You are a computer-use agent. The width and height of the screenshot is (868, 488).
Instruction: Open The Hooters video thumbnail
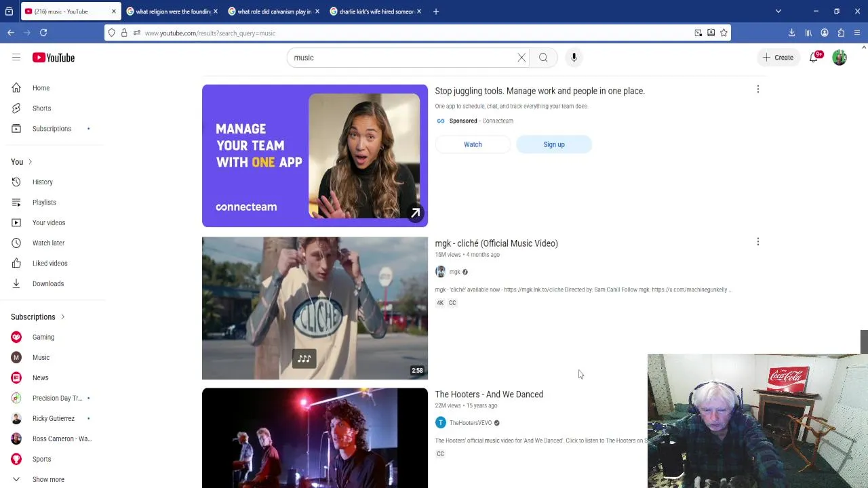click(x=315, y=438)
